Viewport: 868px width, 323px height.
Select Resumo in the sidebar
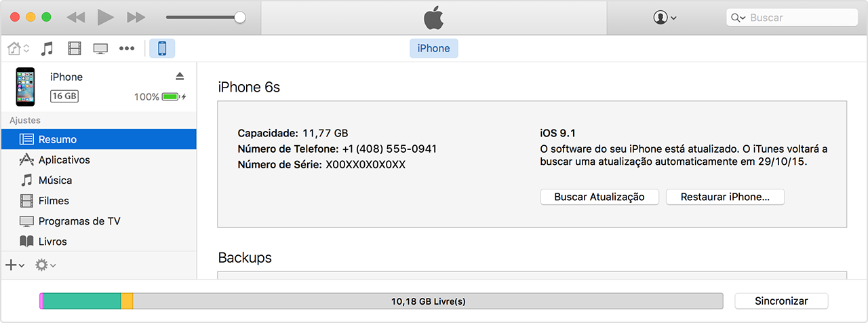click(98, 139)
